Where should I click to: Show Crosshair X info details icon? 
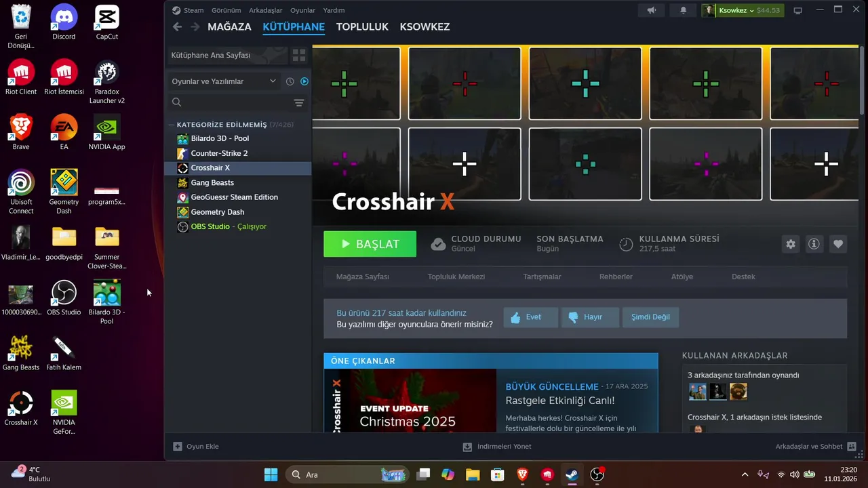tap(814, 244)
